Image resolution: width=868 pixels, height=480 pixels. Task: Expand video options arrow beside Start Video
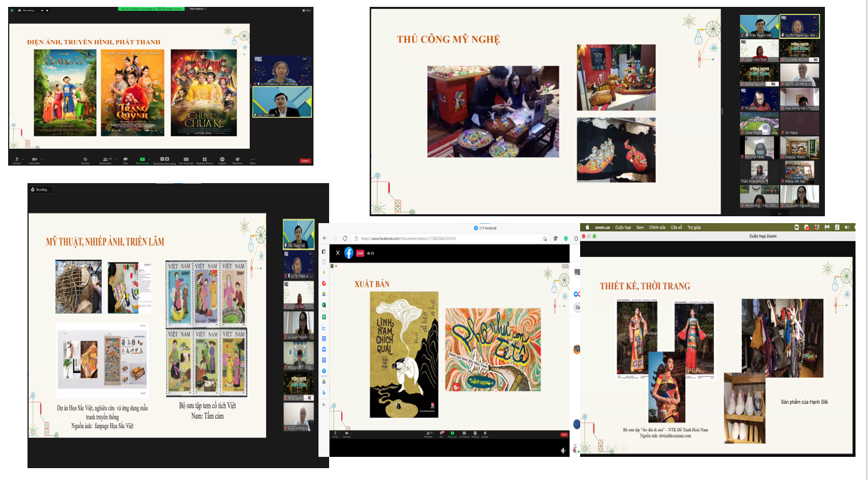(41, 159)
